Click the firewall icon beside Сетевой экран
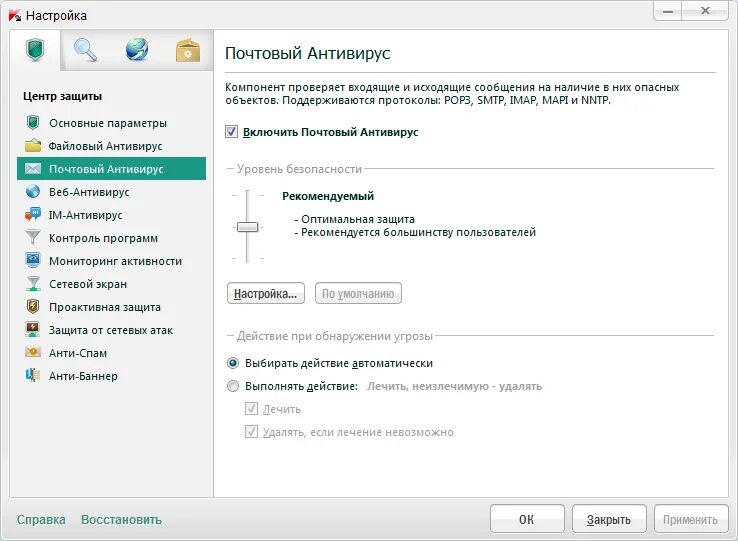The width and height of the screenshot is (738, 541). [32, 283]
